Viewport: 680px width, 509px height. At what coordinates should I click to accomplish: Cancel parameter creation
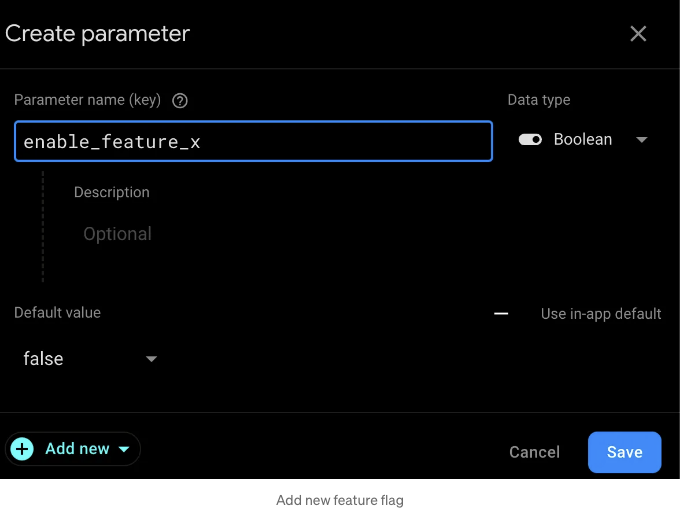pos(534,452)
